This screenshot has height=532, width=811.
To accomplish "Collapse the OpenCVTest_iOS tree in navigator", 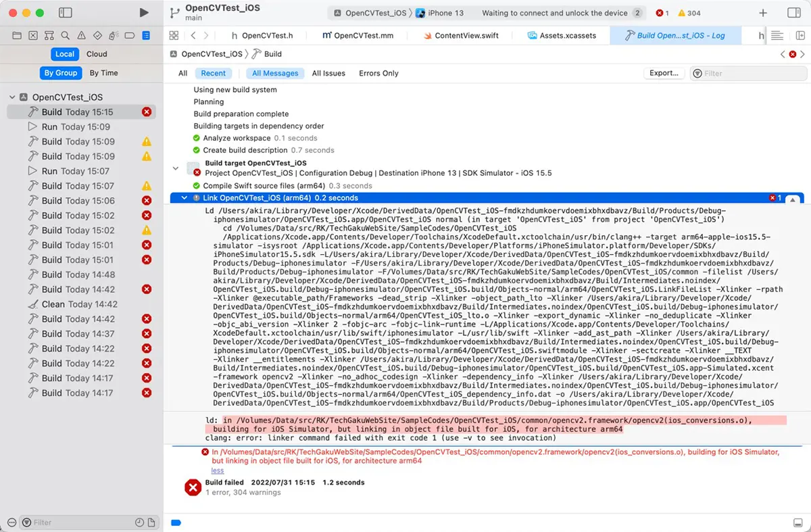I will click(12, 97).
